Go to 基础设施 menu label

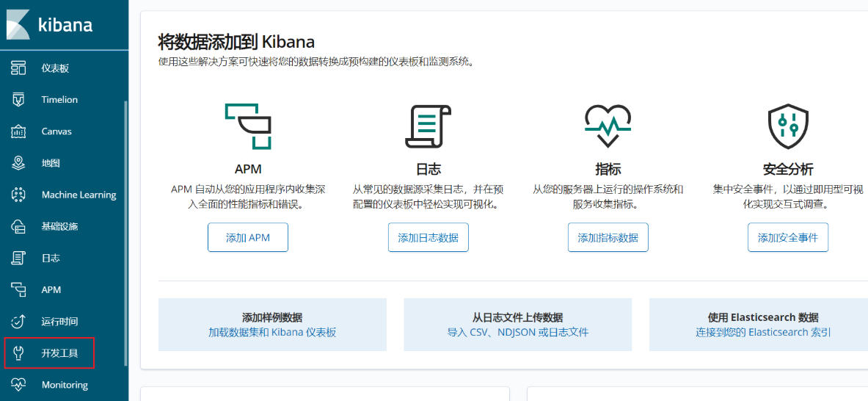click(x=59, y=226)
